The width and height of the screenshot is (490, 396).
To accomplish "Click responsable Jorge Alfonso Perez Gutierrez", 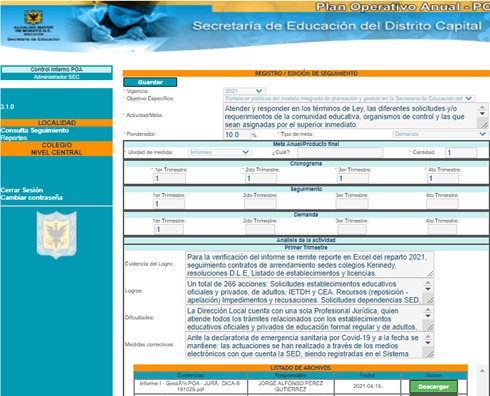I will coord(290,386).
